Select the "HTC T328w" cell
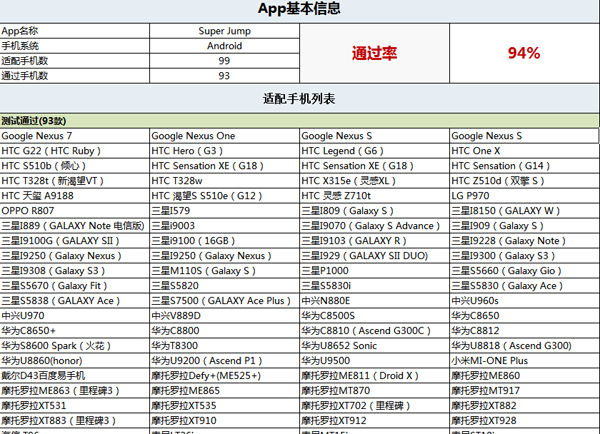Image resolution: width=600 pixels, height=434 pixels. pyautogui.click(x=224, y=181)
